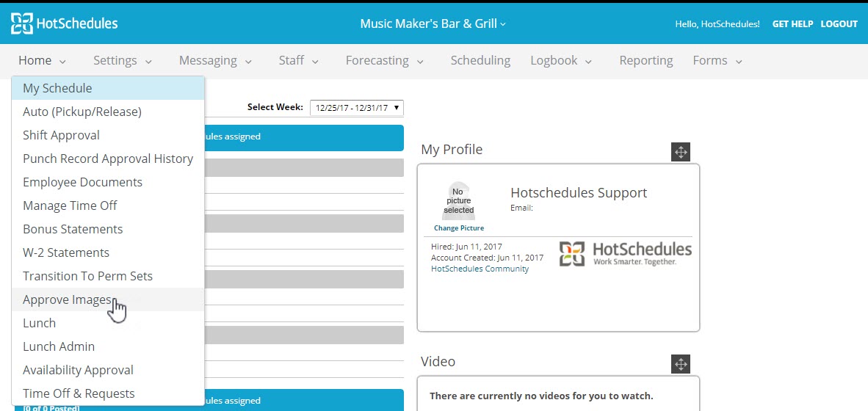Open the Forecasting dropdown menu
Viewport: 868px width, 411px height.
click(385, 61)
